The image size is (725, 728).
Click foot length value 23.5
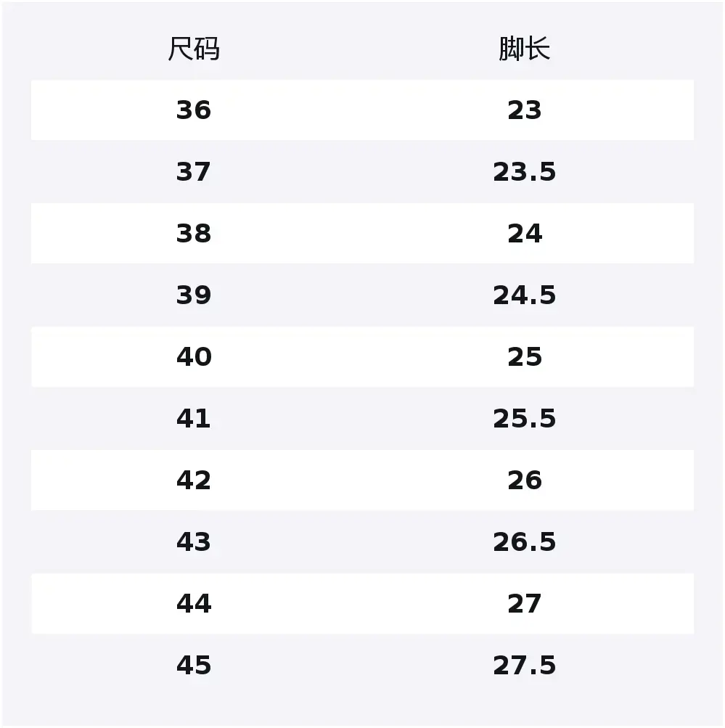pyautogui.click(x=524, y=172)
